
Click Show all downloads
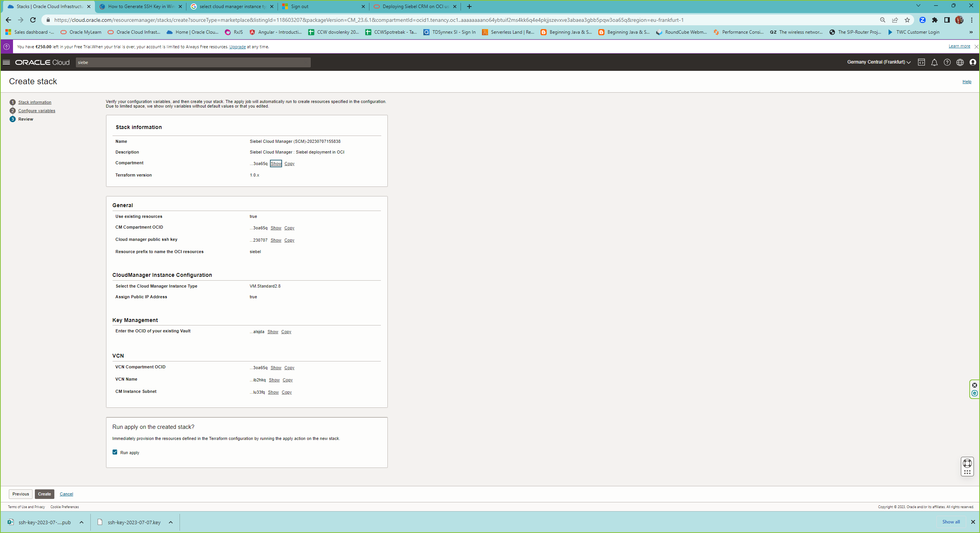pyautogui.click(x=951, y=522)
